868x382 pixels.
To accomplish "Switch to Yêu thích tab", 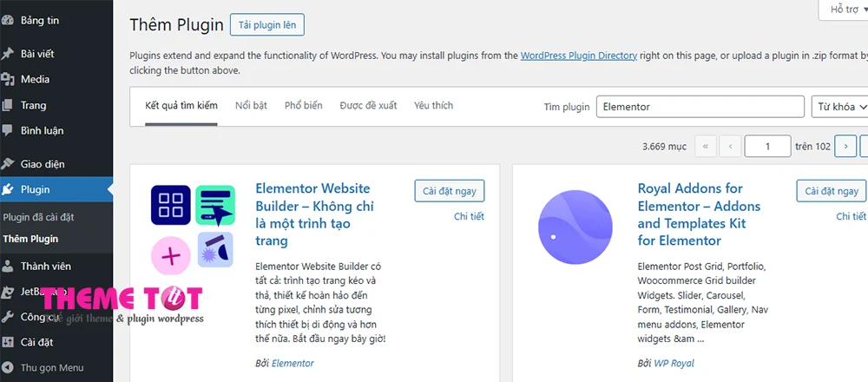I will coord(433,105).
